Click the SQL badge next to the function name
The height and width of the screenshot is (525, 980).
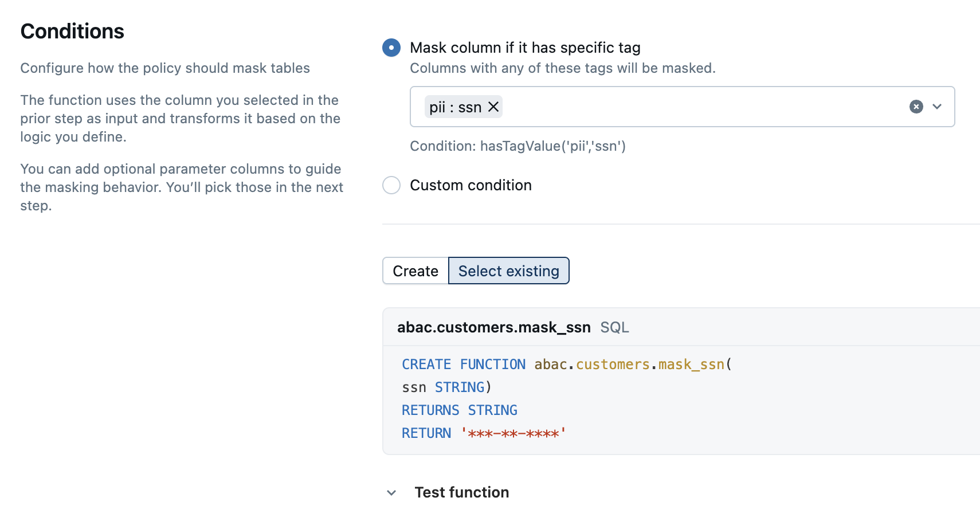tap(614, 327)
